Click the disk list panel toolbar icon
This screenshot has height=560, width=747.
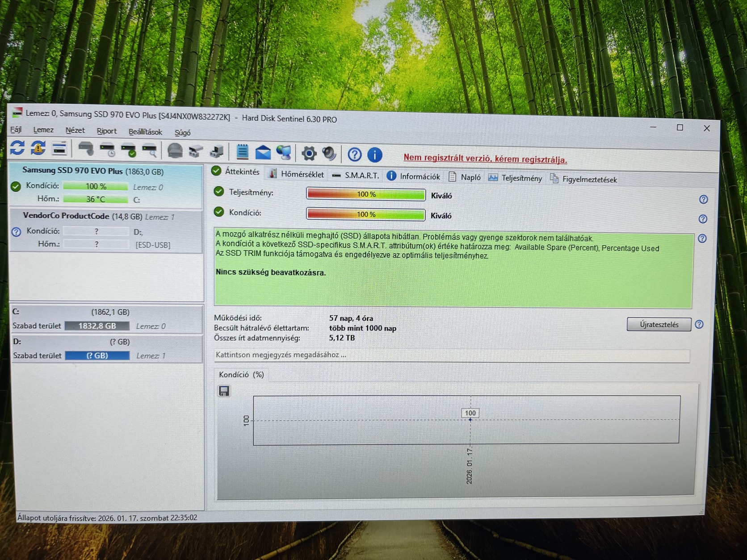59,148
